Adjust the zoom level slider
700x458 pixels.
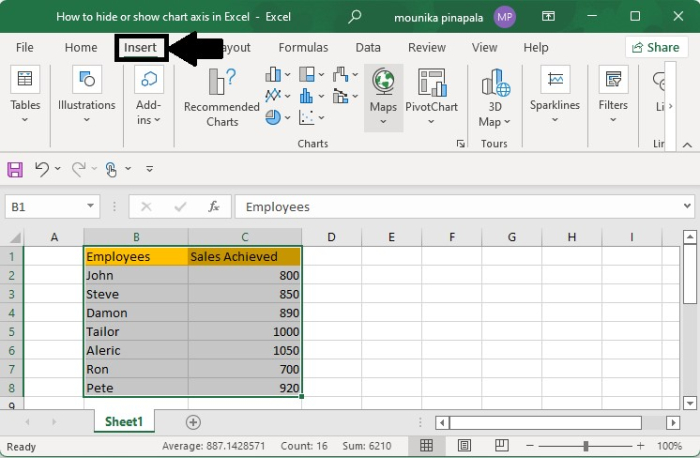[586, 446]
